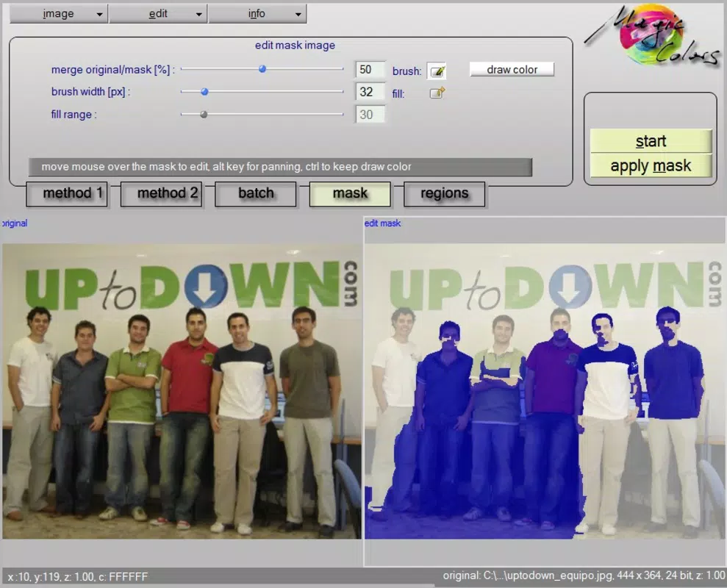Adjust the fill range slider handle
Screen dimensions: 727x588
tap(204, 115)
